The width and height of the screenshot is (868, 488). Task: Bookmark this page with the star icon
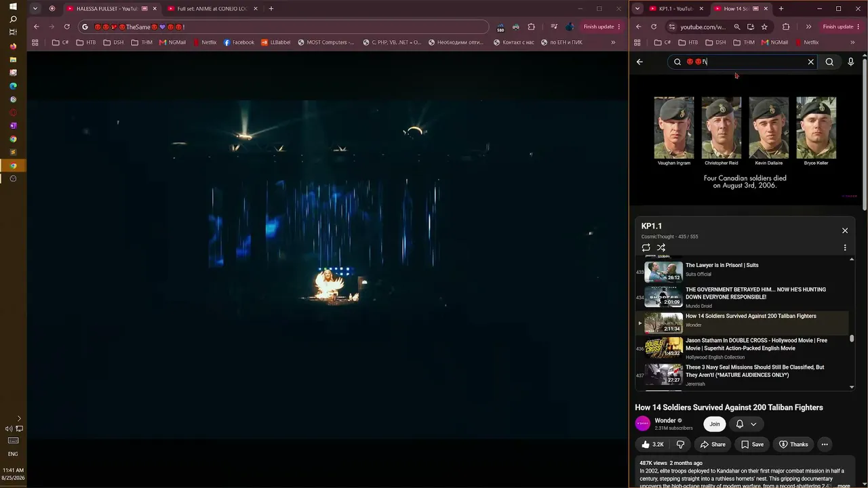point(764,27)
